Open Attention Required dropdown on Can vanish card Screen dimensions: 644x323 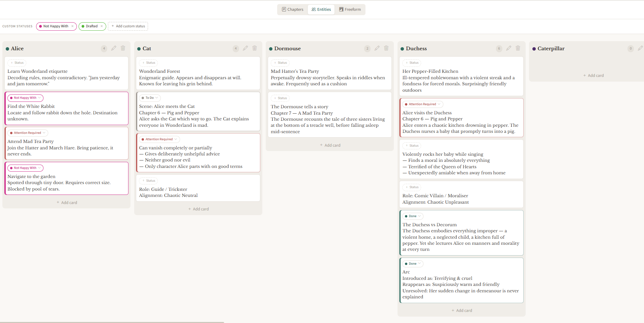159,139
